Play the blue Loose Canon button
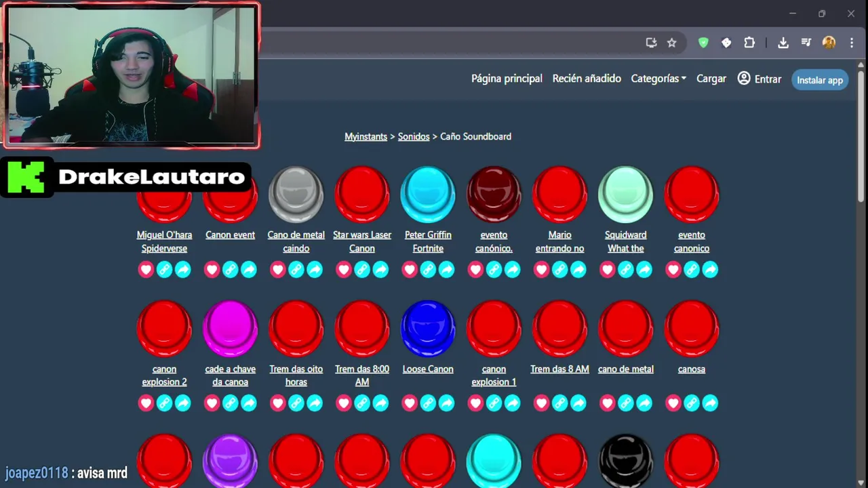Image resolution: width=868 pixels, height=488 pixels. coord(428,329)
